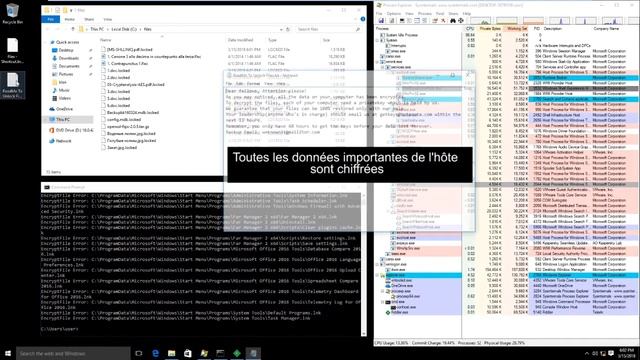Click the Search Files input box
This screenshot has height=360, width=640.
(329, 29)
